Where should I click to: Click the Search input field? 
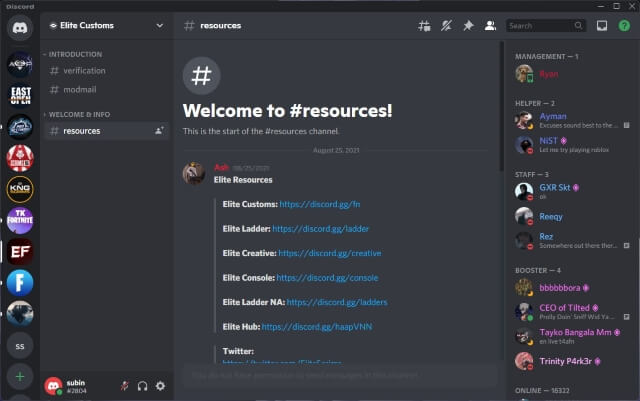540,25
